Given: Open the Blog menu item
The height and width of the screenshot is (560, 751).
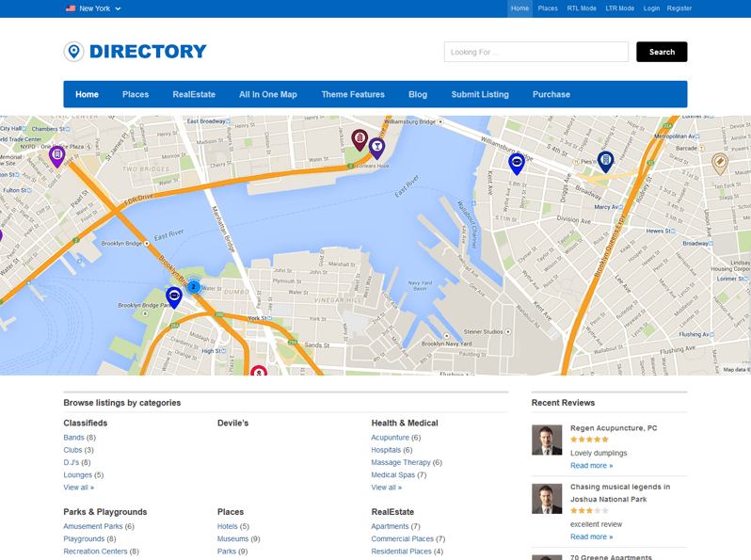Looking at the screenshot, I should (418, 94).
